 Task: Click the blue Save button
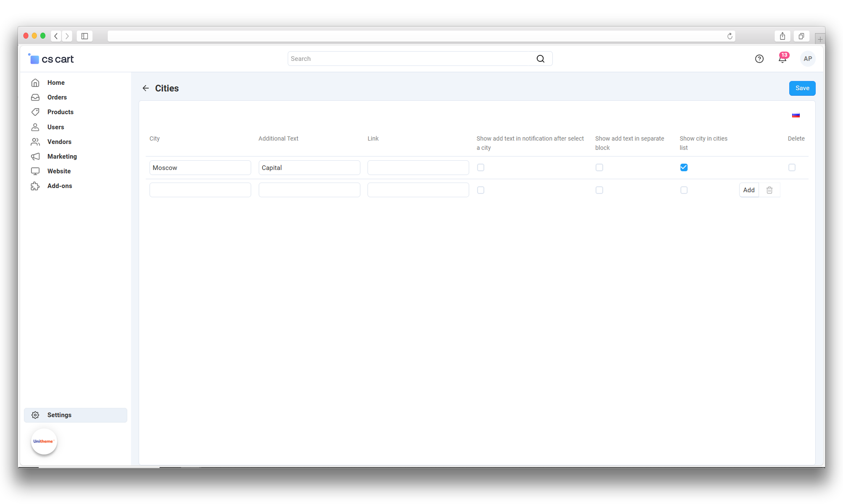pos(802,88)
